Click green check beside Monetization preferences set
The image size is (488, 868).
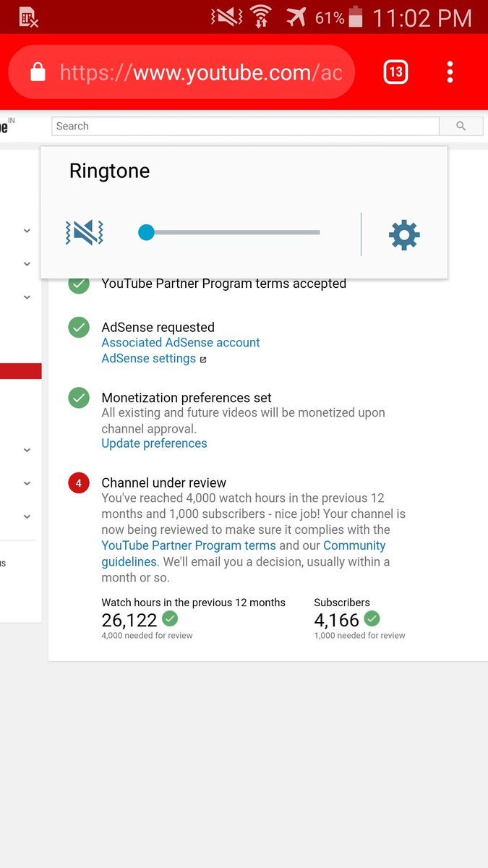pyautogui.click(x=79, y=397)
